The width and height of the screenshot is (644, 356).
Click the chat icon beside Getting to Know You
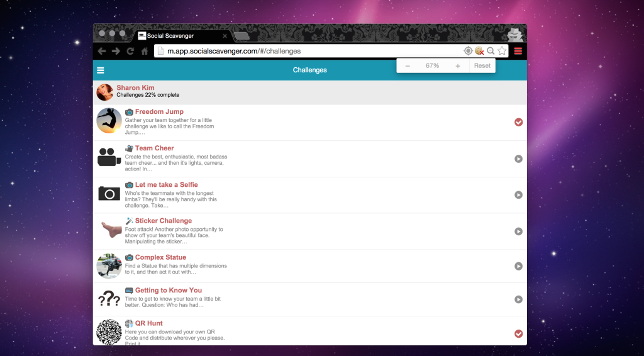pyautogui.click(x=129, y=291)
